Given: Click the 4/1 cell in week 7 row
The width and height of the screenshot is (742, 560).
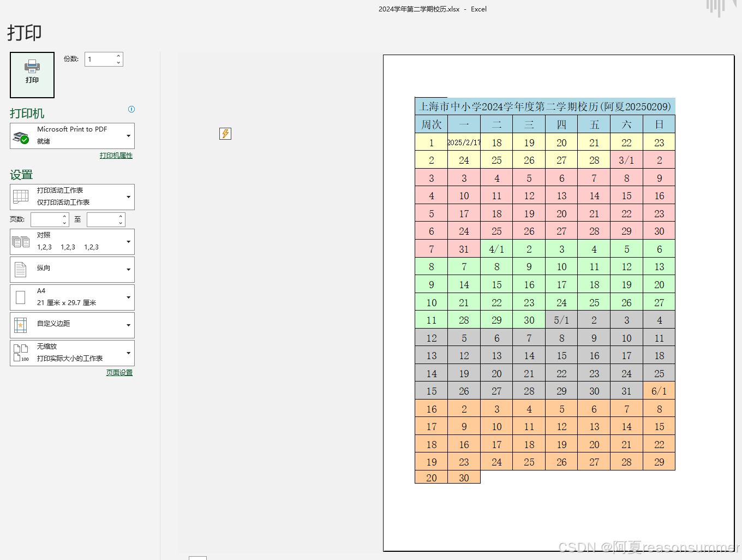Looking at the screenshot, I should [x=496, y=249].
